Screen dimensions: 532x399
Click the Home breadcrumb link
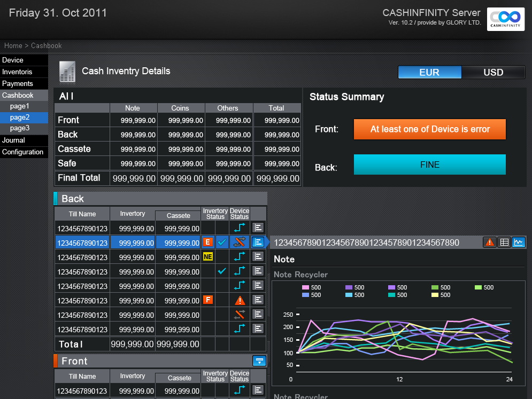[x=13, y=46]
